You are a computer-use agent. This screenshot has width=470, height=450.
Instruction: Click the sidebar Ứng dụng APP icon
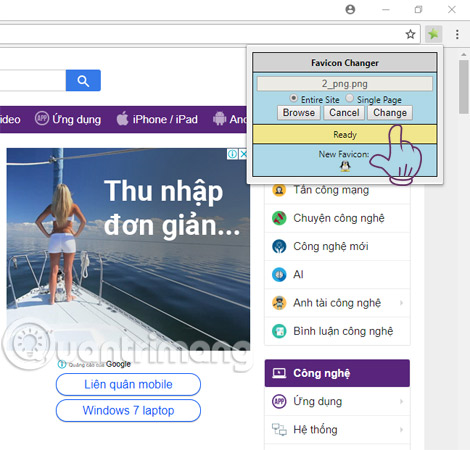[x=279, y=401]
